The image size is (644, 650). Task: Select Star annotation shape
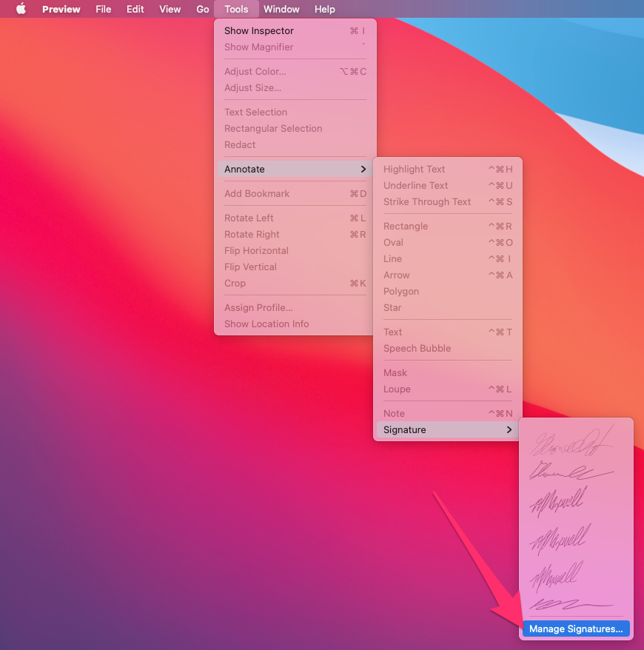(x=448, y=307)
